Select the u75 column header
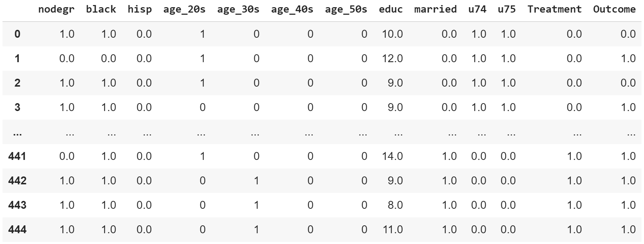Image resolution: width=644 pixels, height=244 pixels. click(507, 9)
